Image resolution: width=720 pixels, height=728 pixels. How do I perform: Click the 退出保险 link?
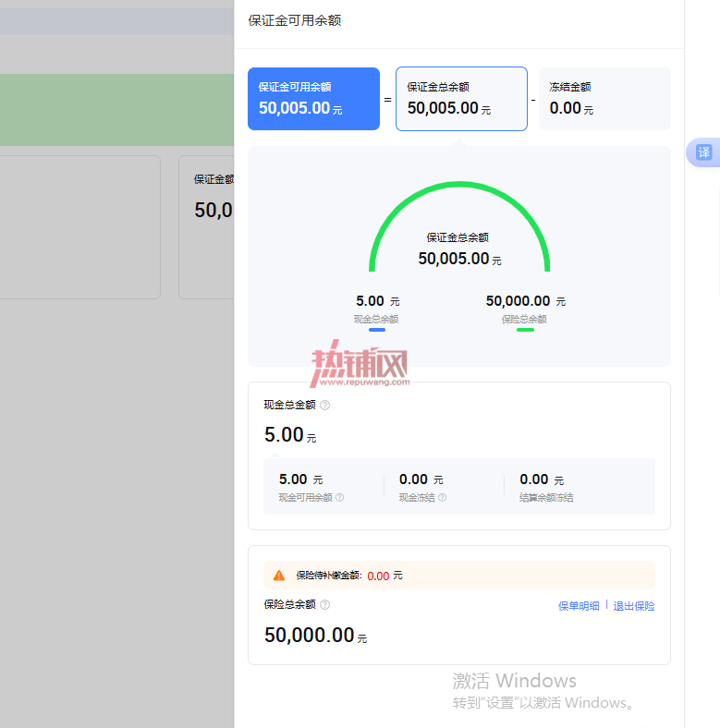[634, 606]
